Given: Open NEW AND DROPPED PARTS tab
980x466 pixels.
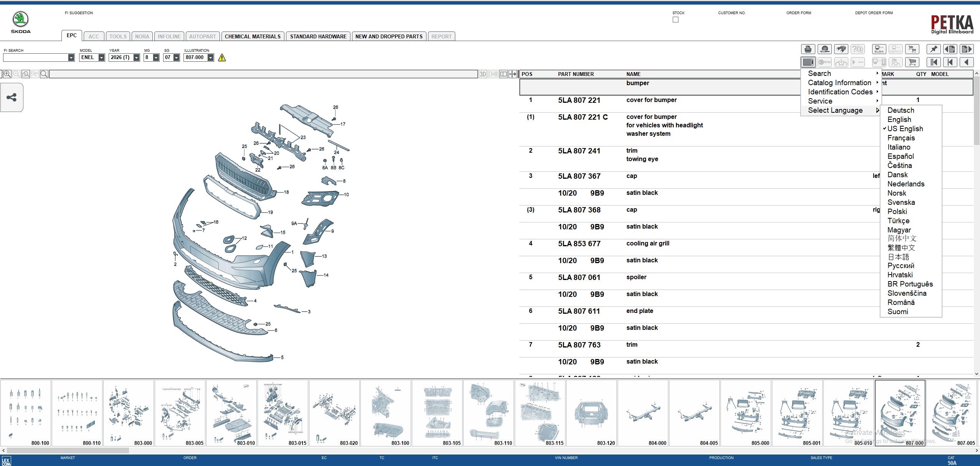Looking at the screenshot, I should click(388, 36).
